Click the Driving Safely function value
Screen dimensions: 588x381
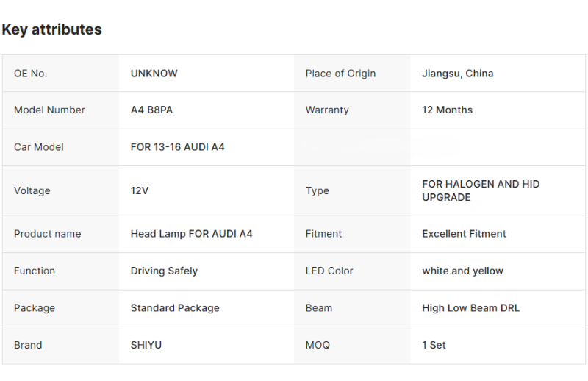click(x=164, y=271)
